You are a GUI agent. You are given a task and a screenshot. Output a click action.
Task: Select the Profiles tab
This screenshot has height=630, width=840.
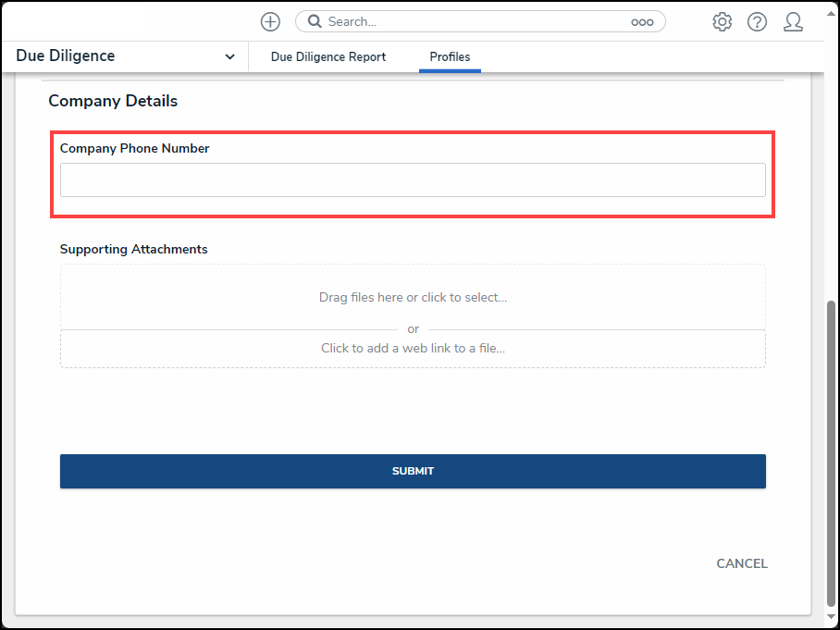pos(450,56)
